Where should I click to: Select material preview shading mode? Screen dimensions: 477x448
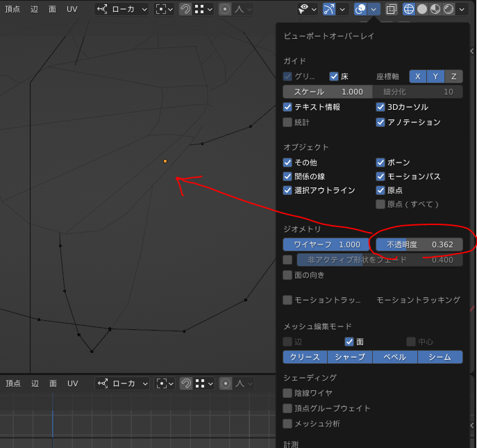[435, 9]
